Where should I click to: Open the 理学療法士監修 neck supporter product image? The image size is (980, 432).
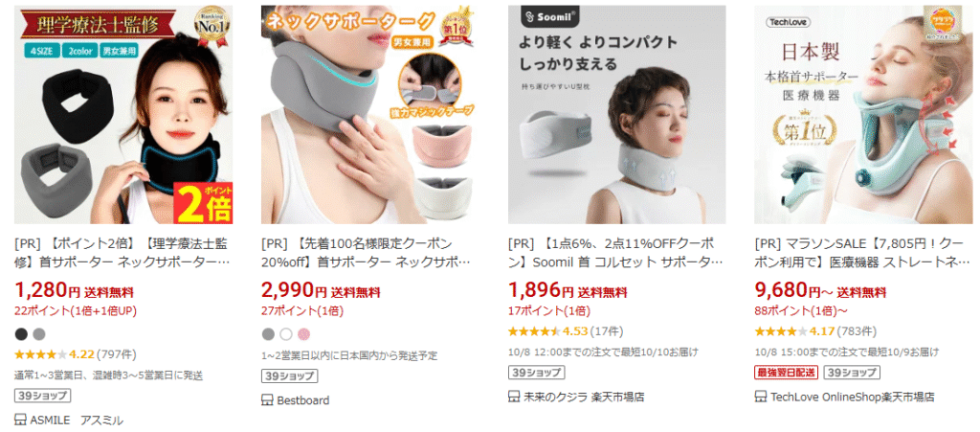pyautogui.click(x=123, y=114)
